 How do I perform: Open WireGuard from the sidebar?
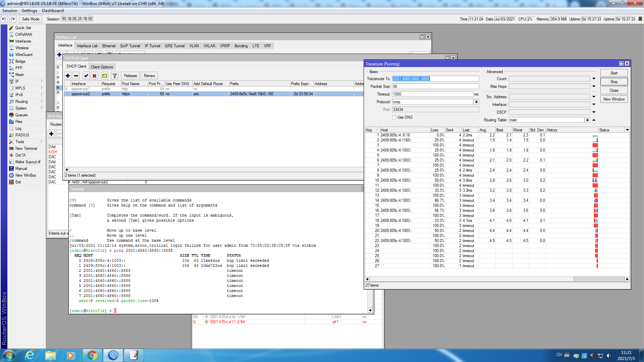point(23,55)
